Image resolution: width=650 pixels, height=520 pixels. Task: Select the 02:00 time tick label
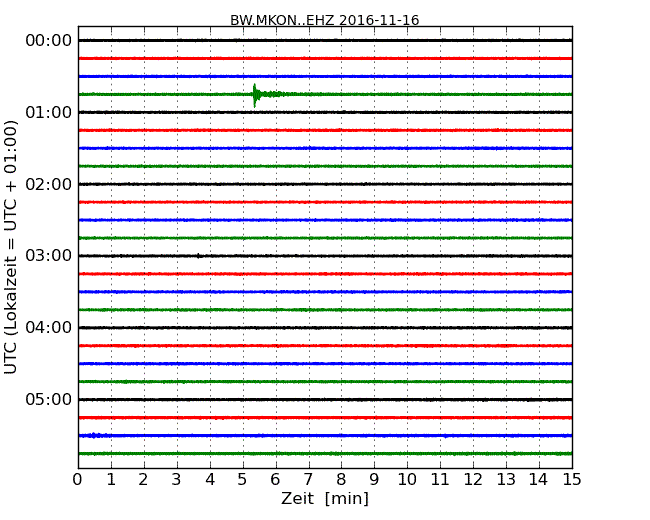[x=49, y=184]
